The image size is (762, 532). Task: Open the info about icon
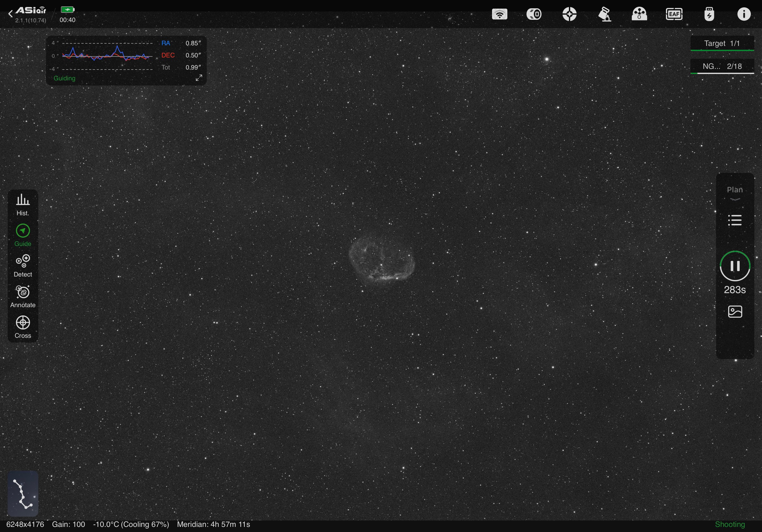click(x=744, y=14)
